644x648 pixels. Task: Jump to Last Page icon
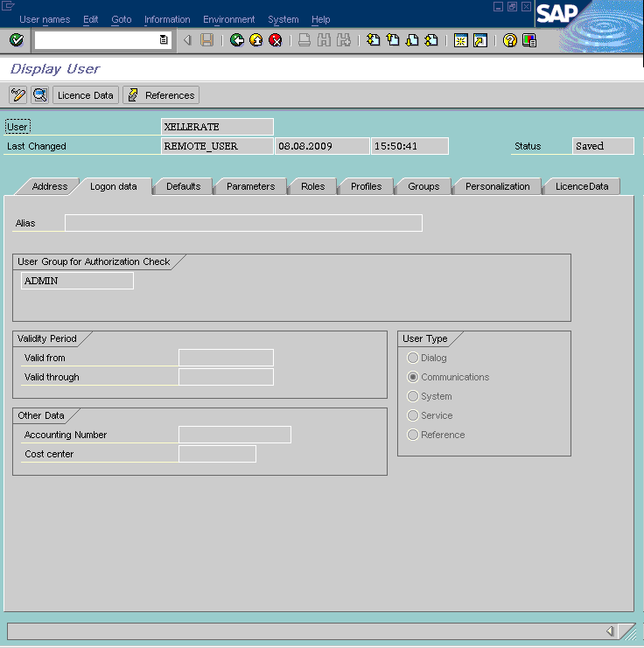[431, 40]
